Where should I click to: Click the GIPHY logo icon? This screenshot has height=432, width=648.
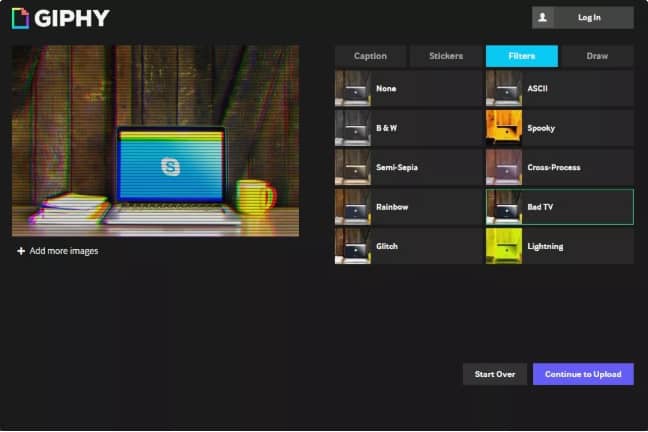click(x=20, y=18)
